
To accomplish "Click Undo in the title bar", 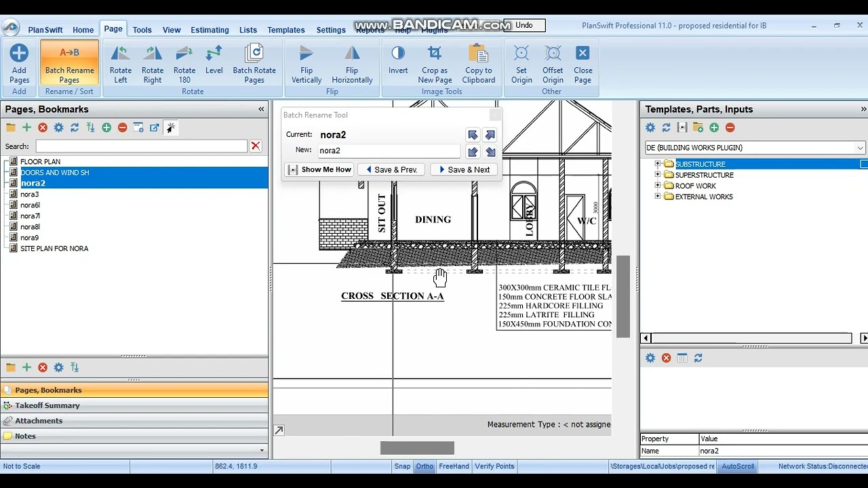I will [524, 25].
